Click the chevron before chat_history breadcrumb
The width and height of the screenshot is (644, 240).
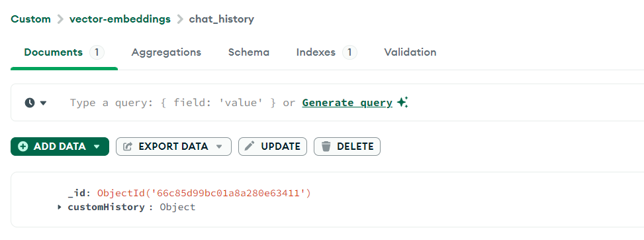click(x=179, y=19)
